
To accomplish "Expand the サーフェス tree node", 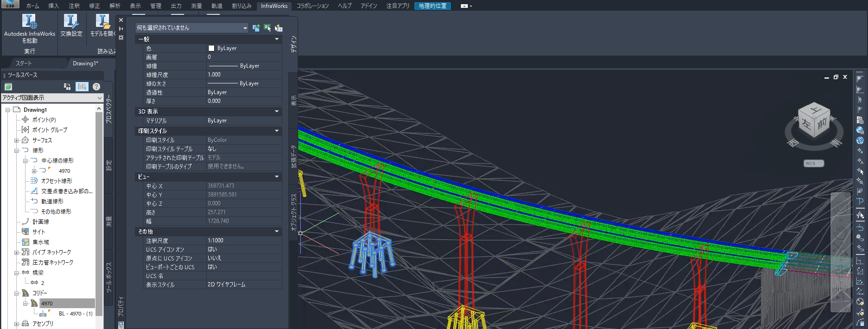I will (16, 140).
